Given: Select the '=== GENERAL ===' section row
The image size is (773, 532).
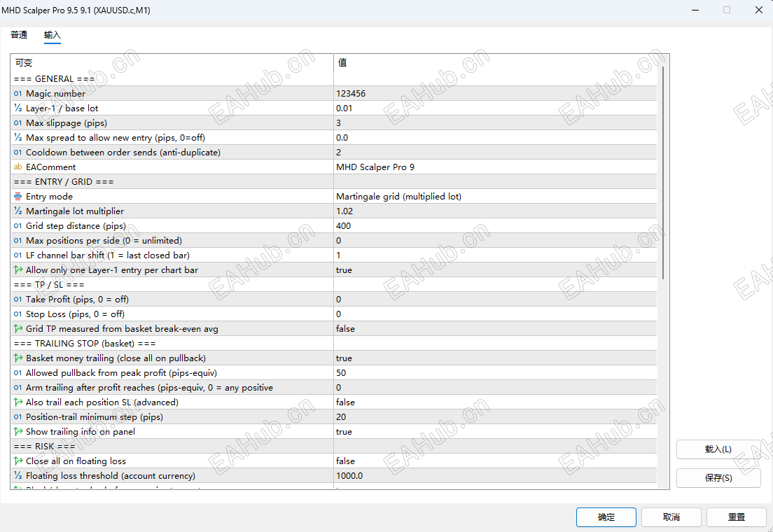Looking at the screenshot, I should coord(334,79).
